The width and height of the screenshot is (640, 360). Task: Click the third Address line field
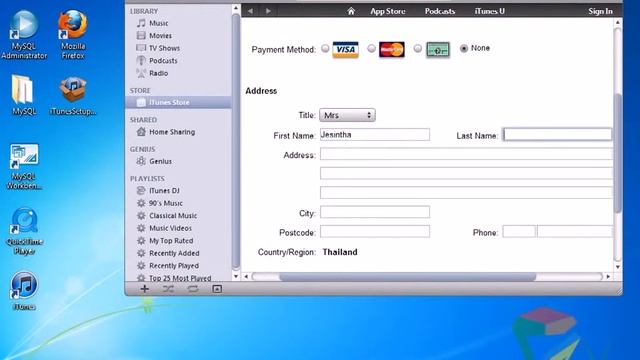click(467, 193)
